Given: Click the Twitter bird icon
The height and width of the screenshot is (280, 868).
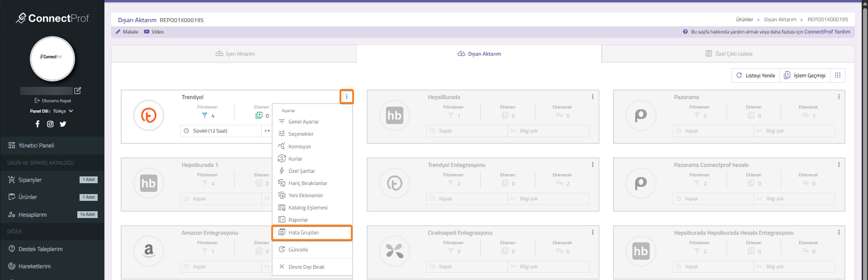Looking at the screenshot, I should pyautogui.click(x=63, y=124).
